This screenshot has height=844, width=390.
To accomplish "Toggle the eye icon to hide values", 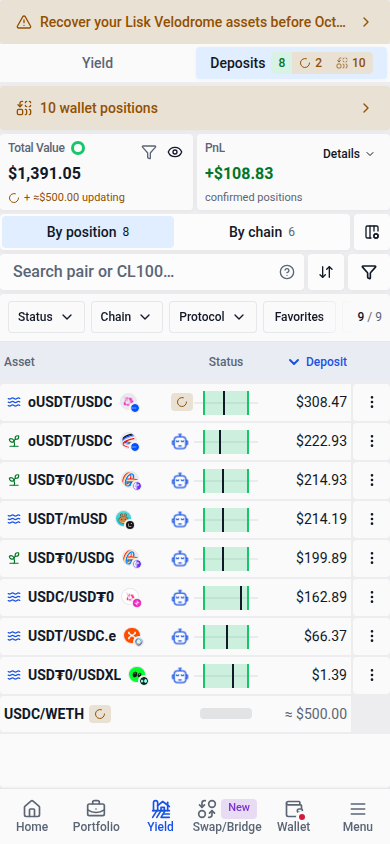I will pos(175,153).
